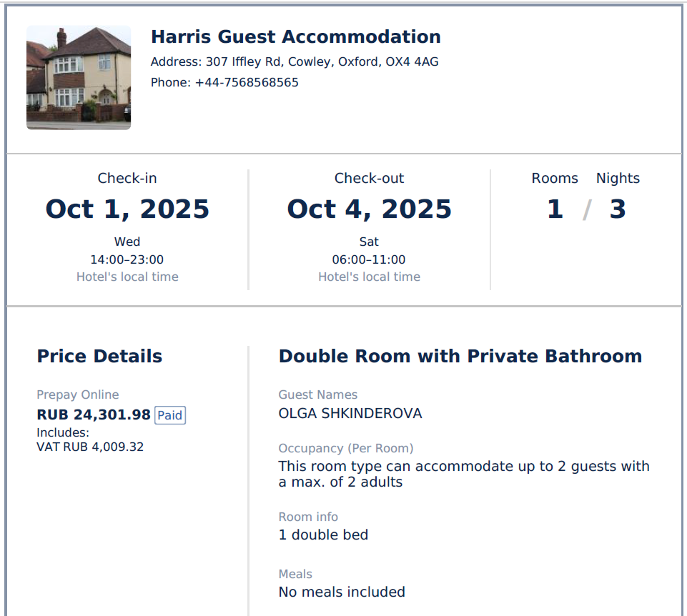Click the RUB 24,301.98 prepay amount

tap(94, 415)
